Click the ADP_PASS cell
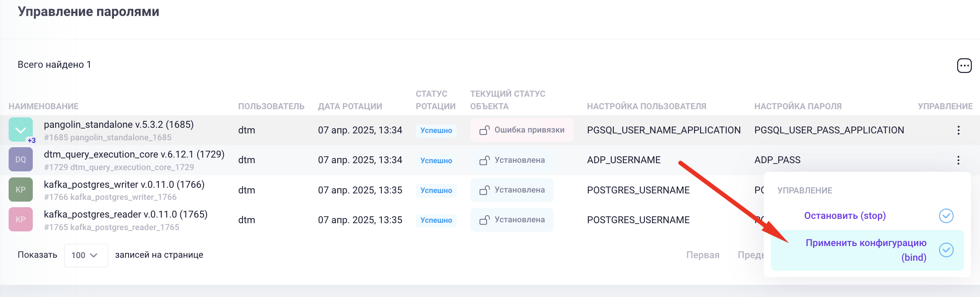 (x=777, y=160)
